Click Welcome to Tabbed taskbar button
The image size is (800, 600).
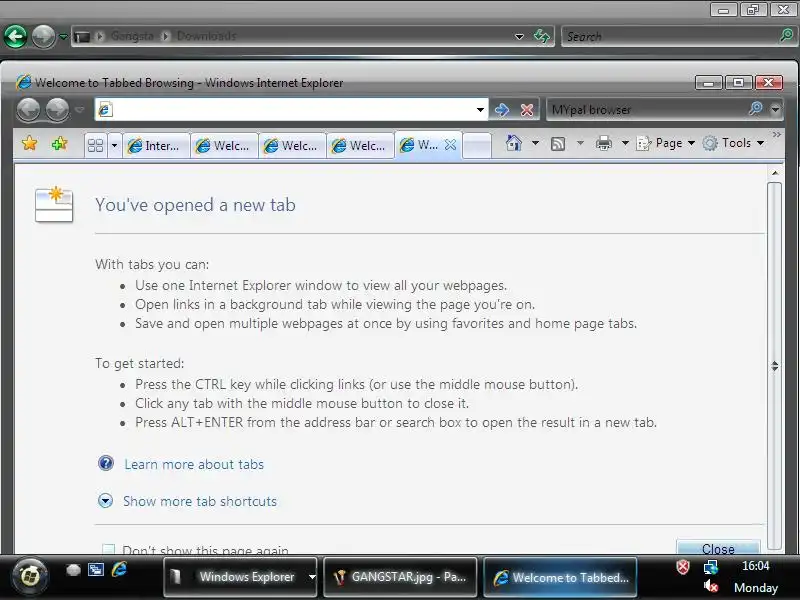pos(560,577)
